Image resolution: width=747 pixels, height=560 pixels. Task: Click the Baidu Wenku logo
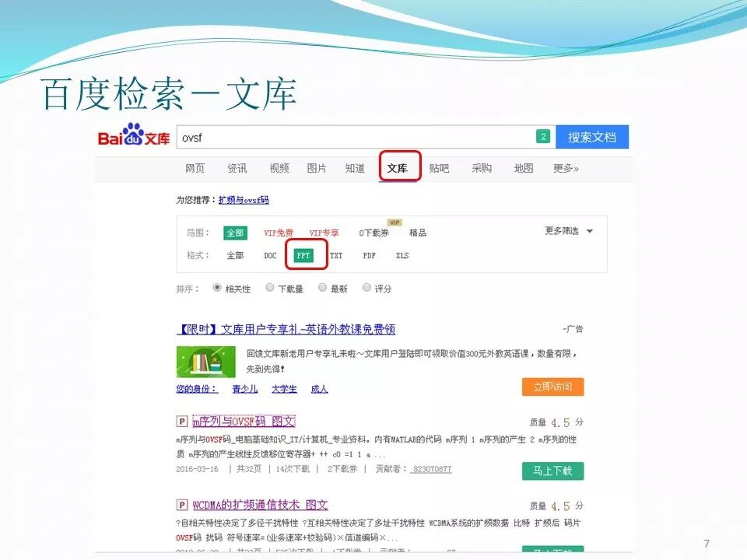133,135
